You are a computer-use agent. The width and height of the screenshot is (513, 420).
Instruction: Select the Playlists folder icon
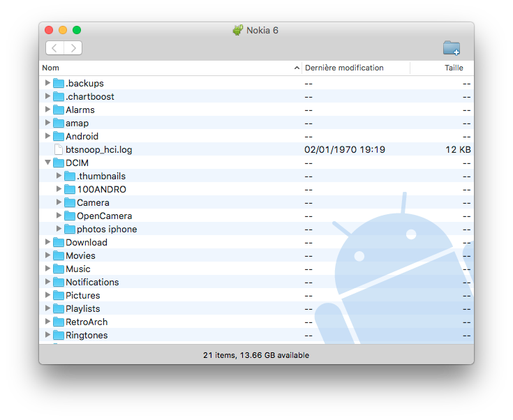pyautogui.click(x=59, y=308)
